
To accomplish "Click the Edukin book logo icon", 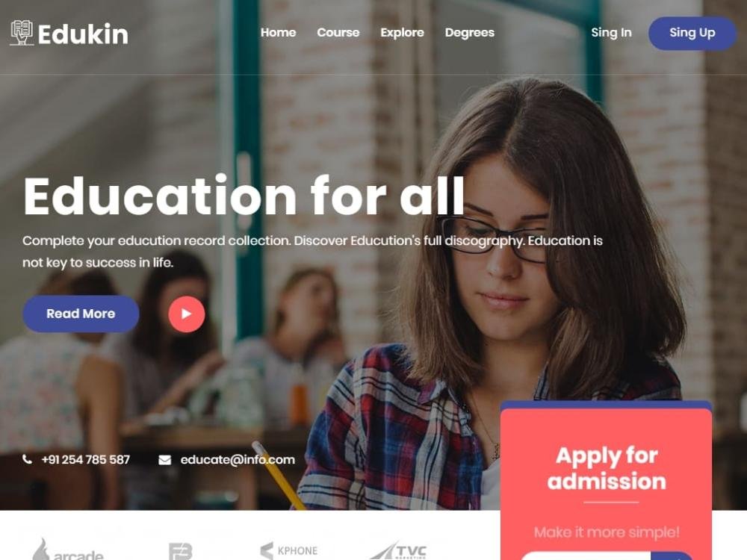I will coord(22,33).
